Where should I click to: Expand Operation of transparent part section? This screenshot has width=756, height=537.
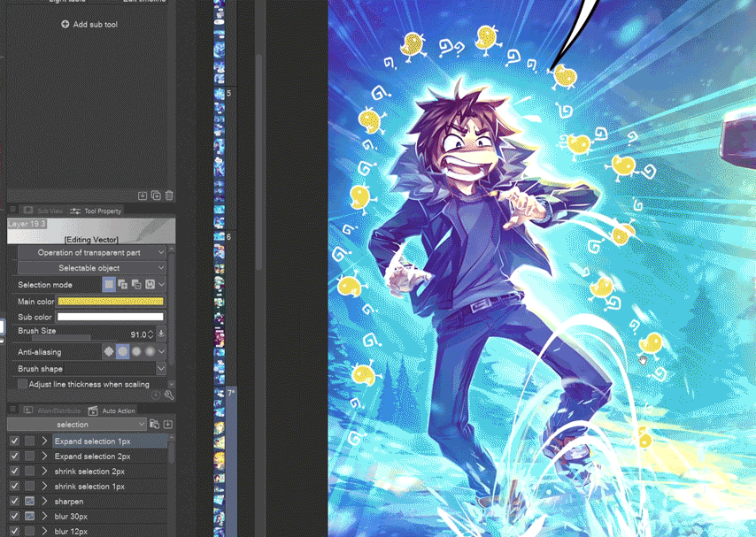[91, 253]
